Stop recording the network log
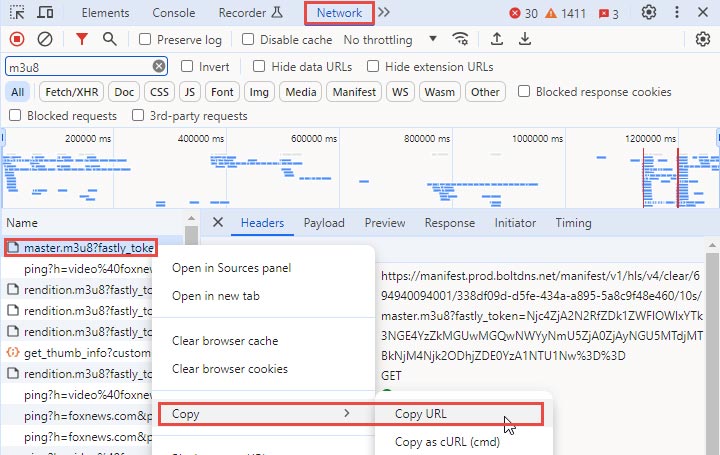The width and height of the screenshot is (720, 455). pyautogui.click(x=17, y=39)
